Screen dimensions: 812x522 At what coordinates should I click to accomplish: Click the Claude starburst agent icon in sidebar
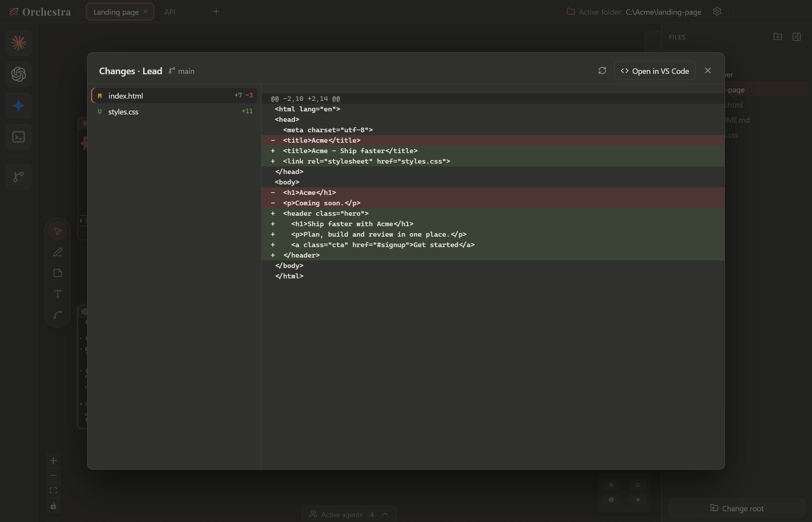coord(19,43)
